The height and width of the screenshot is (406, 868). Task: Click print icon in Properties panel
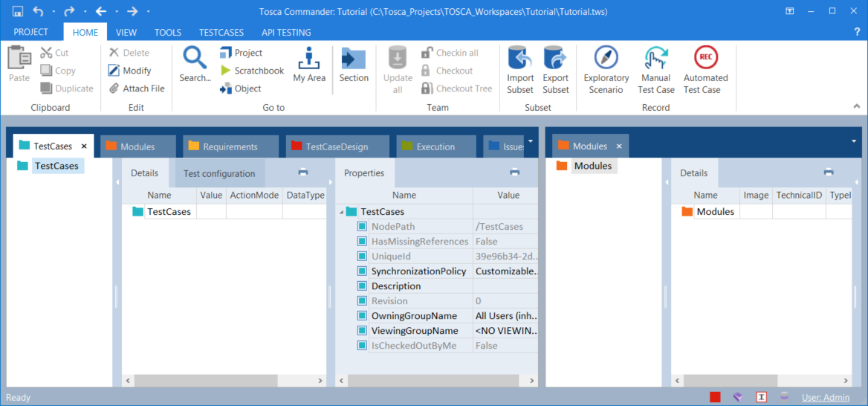(x=515, y=173)
